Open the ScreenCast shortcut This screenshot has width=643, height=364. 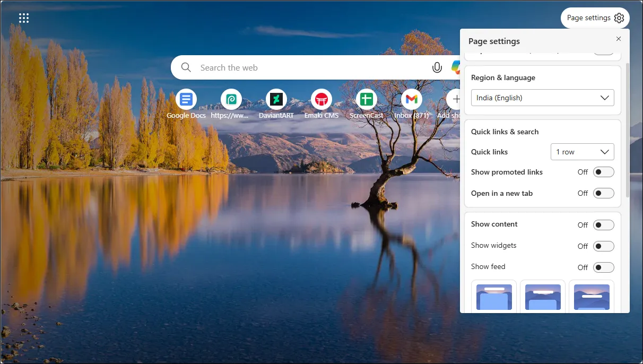[366, 99]
